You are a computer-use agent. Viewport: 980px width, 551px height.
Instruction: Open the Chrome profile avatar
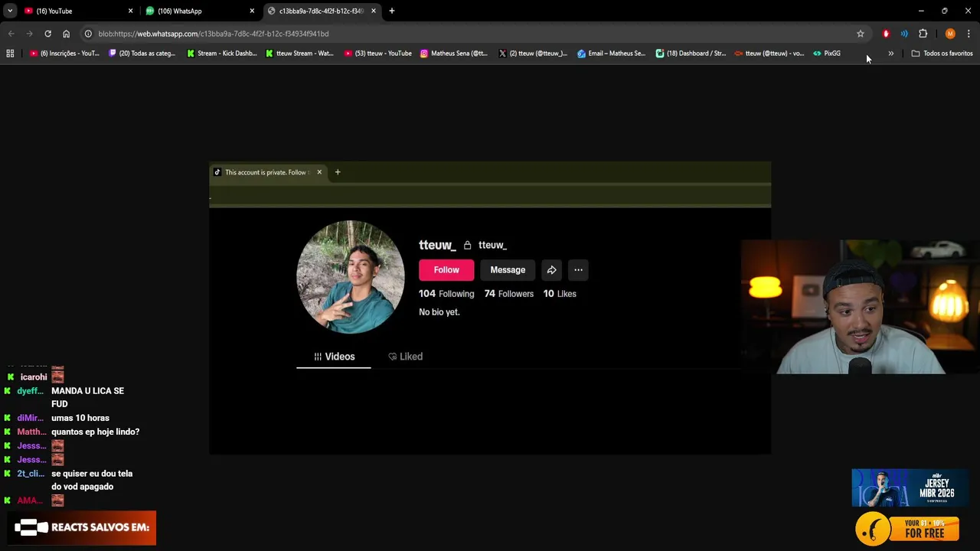coord(950,34)
